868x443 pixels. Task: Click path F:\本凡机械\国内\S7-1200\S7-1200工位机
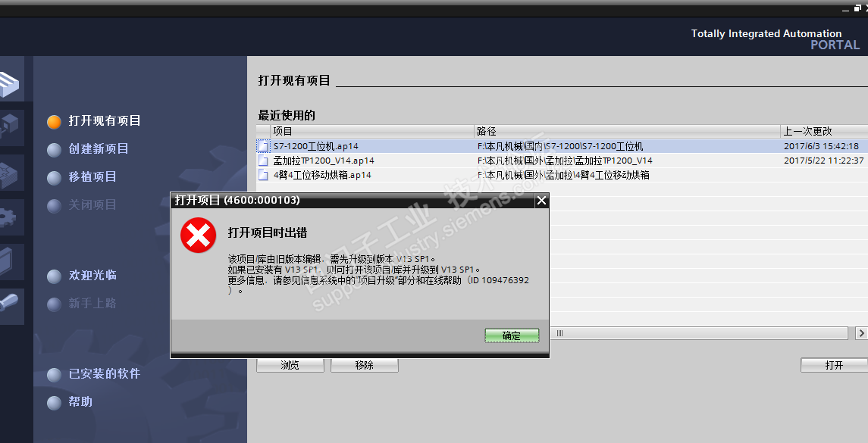click(x=560, y=146)
